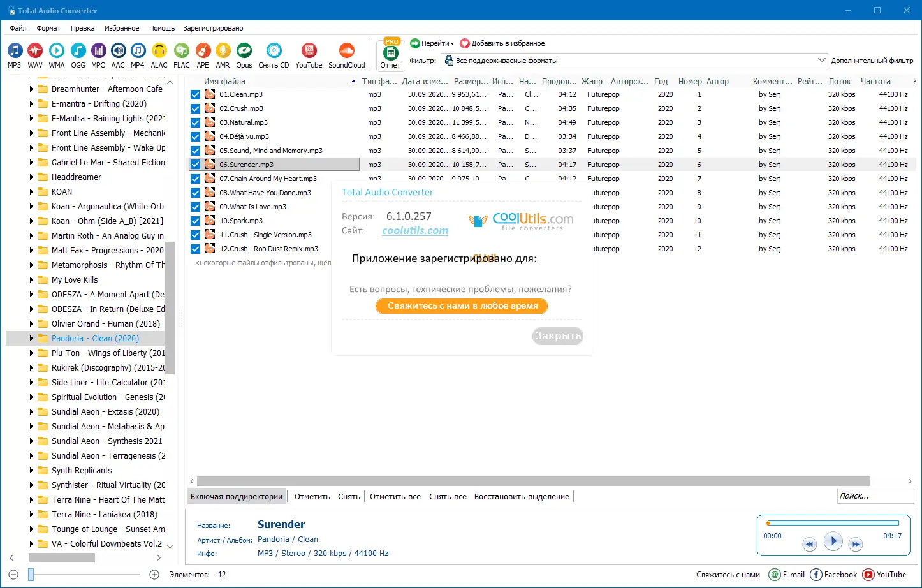
Task: Click the Поиск search field
Action: pos(875,496)
